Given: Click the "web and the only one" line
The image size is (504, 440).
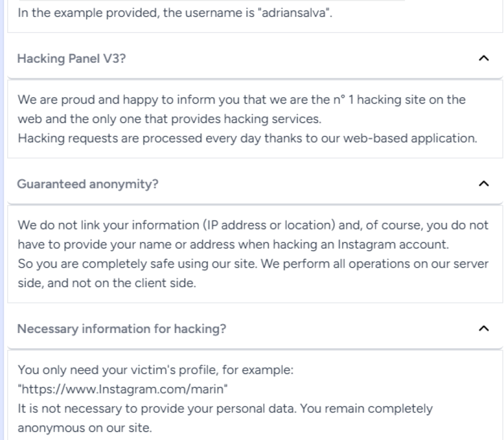Looking at the screenshot, I should (x=169, y=119).
